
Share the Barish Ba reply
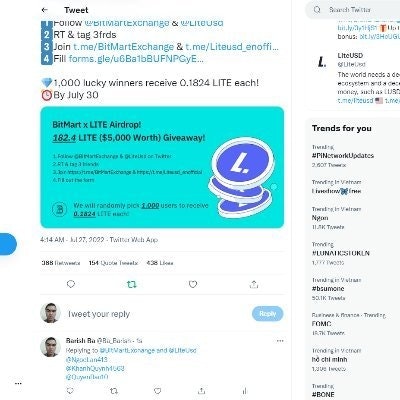[x=201, y=391]
